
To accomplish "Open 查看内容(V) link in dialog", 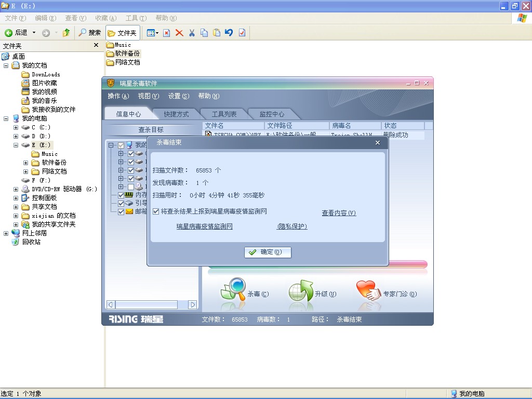I will point(339,212).
